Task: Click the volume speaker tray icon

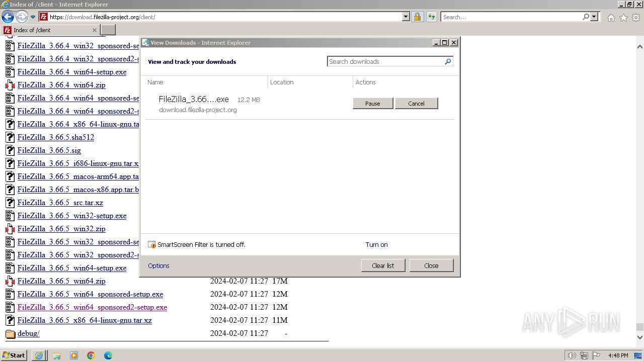Action: coord(572,355)
